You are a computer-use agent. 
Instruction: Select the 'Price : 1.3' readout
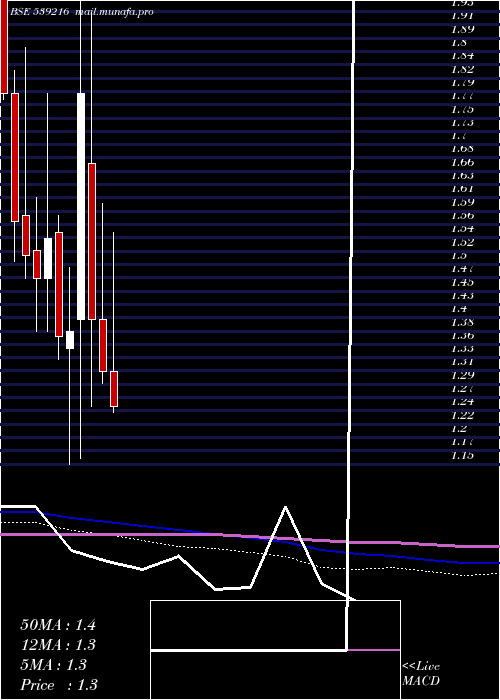click(x=59, y=685)
